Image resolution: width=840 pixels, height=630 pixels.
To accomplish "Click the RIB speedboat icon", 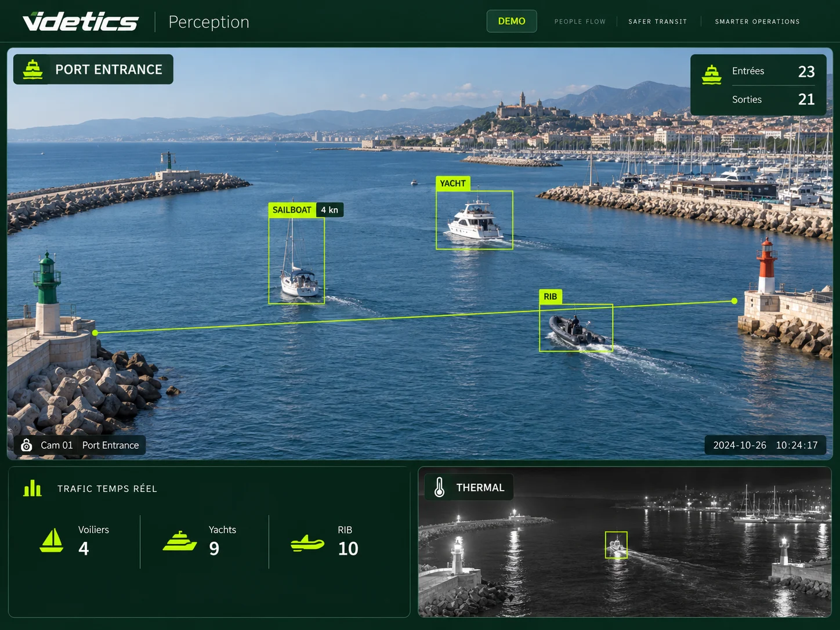I will click(307, 543).
